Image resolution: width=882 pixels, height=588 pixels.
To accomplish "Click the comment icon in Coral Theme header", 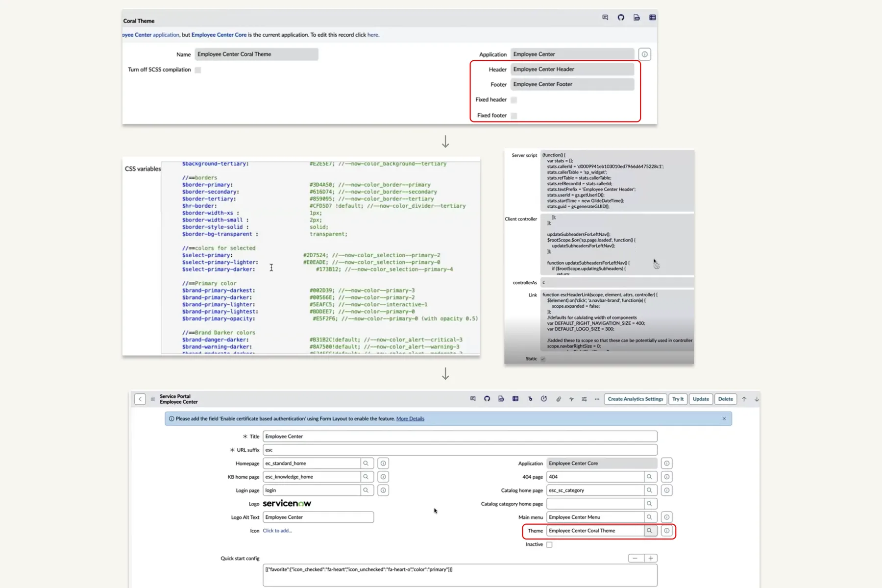I will [x=605, y=18].
